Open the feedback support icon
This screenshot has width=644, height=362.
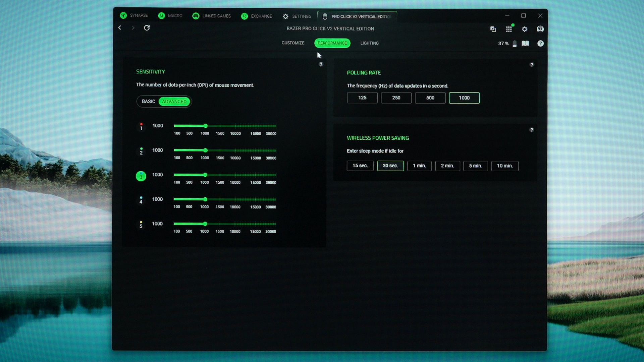[x=540, y=29]
